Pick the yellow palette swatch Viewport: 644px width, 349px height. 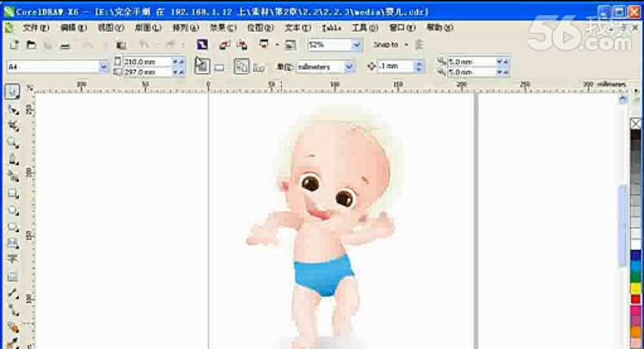[635, 288]
